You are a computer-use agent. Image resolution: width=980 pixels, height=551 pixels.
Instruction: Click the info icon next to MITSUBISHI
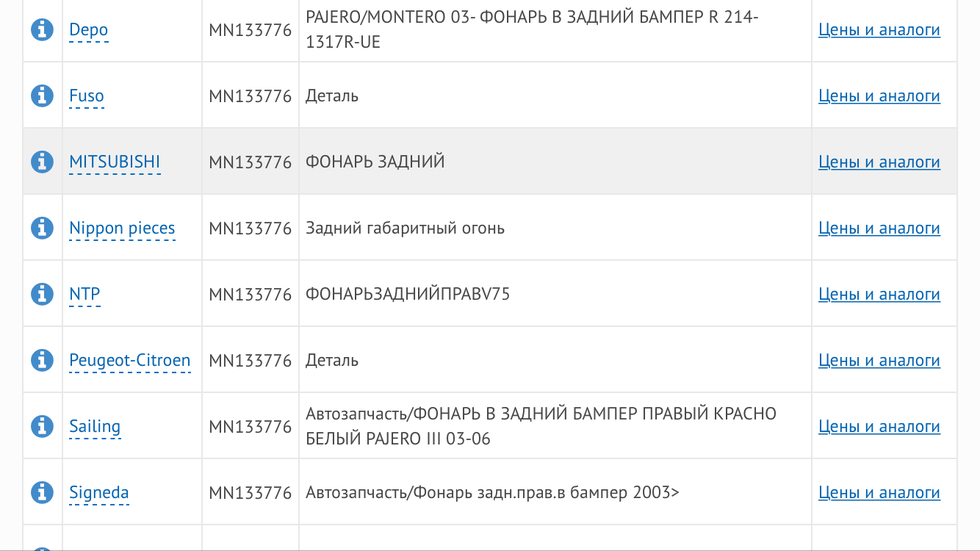pos(43,162)
